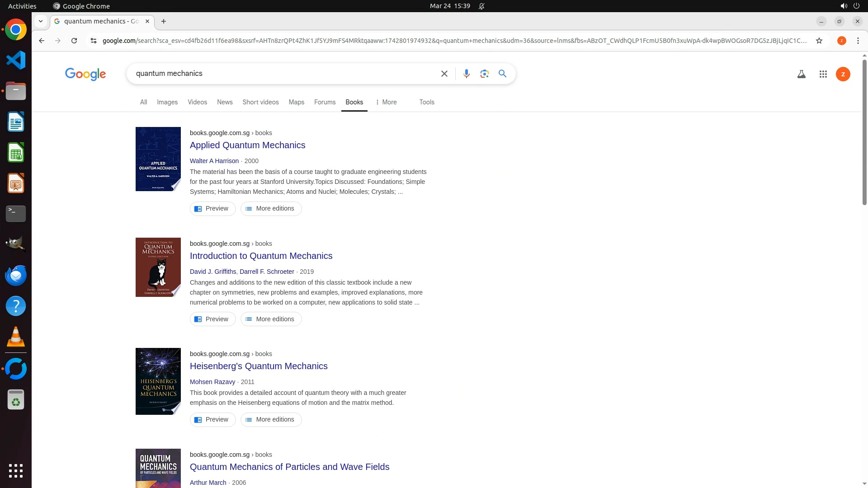Viewport: 868px width, 488px height.
Task: Click the voice search microphone icon
Action: (466, 74)
